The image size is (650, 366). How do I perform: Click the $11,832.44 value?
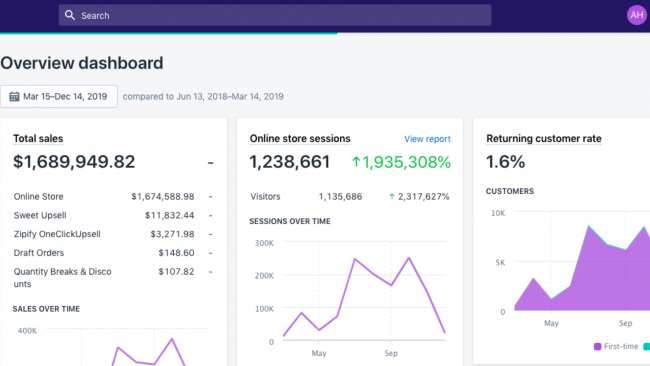point(170,215)
